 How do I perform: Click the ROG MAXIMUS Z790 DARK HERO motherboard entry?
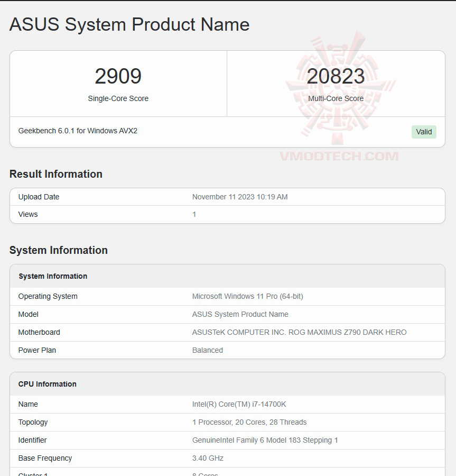[299, 332]
